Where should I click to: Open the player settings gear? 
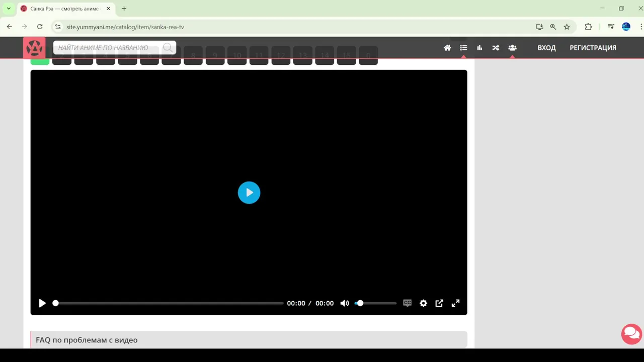(424, 303)
